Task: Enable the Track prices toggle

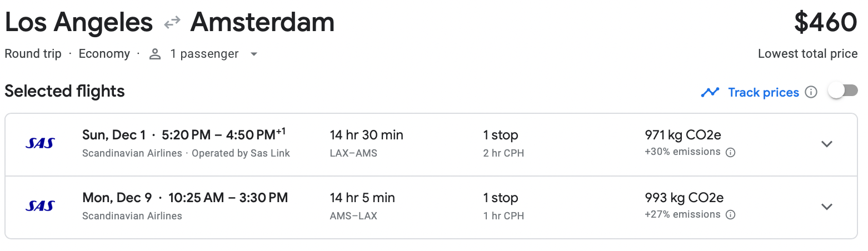Action: (842, 91)
